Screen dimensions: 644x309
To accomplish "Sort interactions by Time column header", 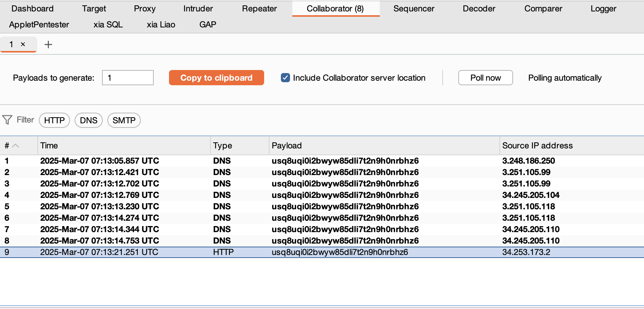I will click(49, 145).
